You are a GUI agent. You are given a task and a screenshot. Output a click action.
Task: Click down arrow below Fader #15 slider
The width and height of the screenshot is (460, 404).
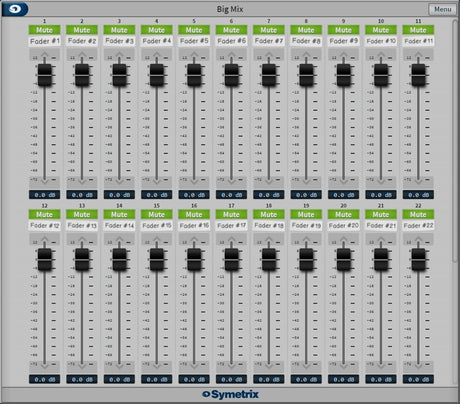click(x=156, y=366)
